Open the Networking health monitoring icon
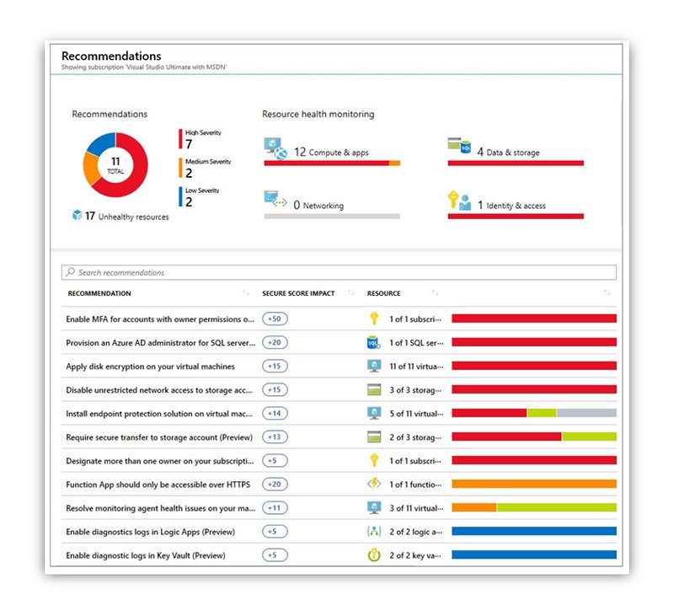The image size is (674, 616). (x=274, y=200)
